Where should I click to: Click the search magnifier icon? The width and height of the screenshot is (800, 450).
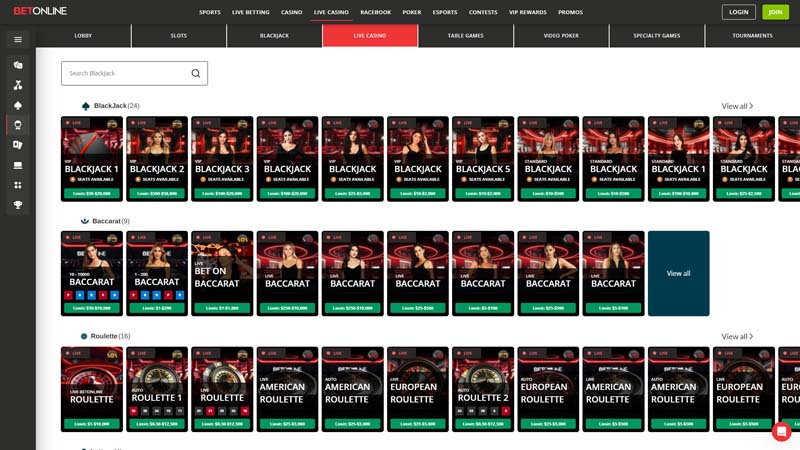[195, 73]
